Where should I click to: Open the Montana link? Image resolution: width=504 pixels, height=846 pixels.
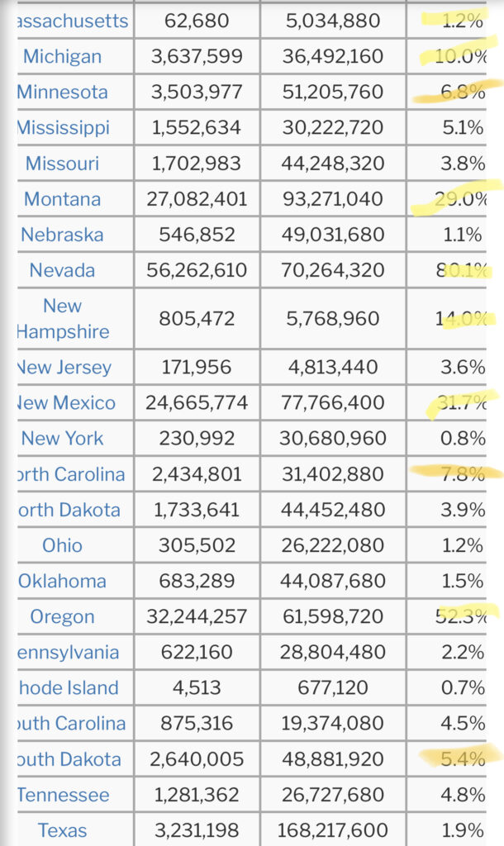click(x=62, y=198)
